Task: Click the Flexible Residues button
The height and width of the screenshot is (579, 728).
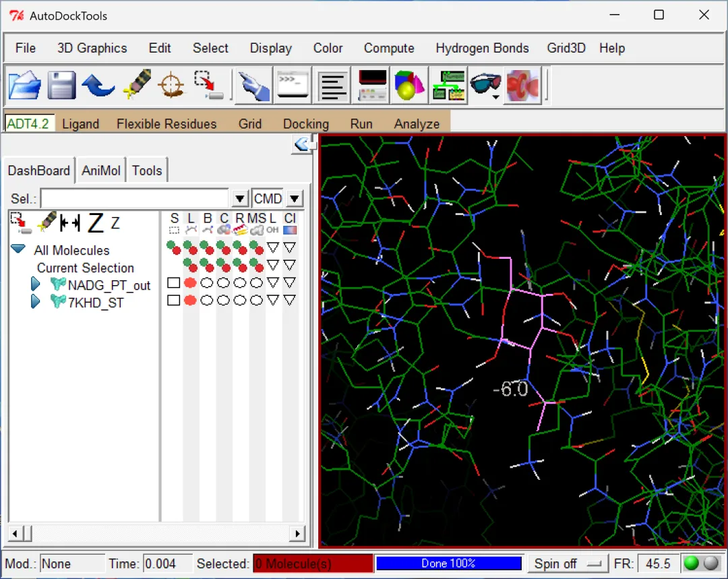Action: tap(166, 124)
